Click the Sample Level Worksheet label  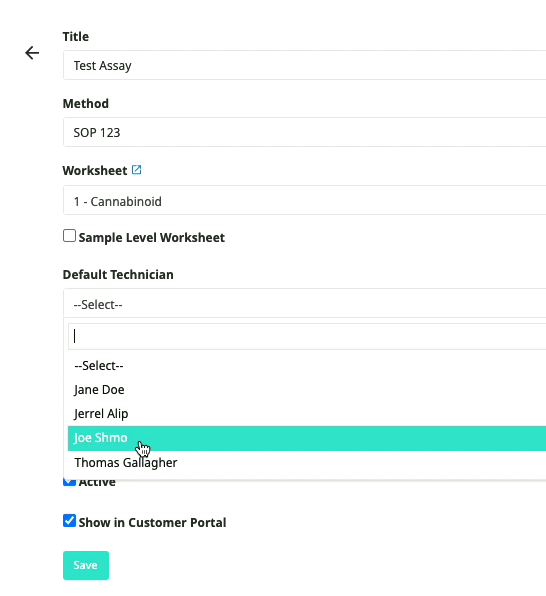point(152,238)
